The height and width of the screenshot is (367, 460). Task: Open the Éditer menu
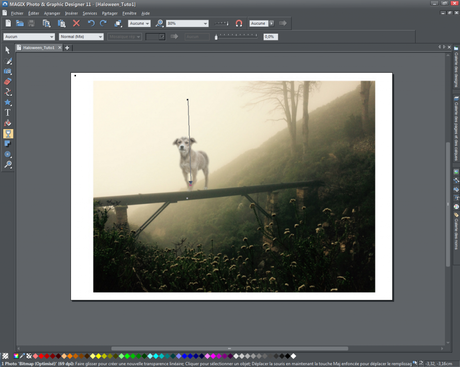coord(34,13)
